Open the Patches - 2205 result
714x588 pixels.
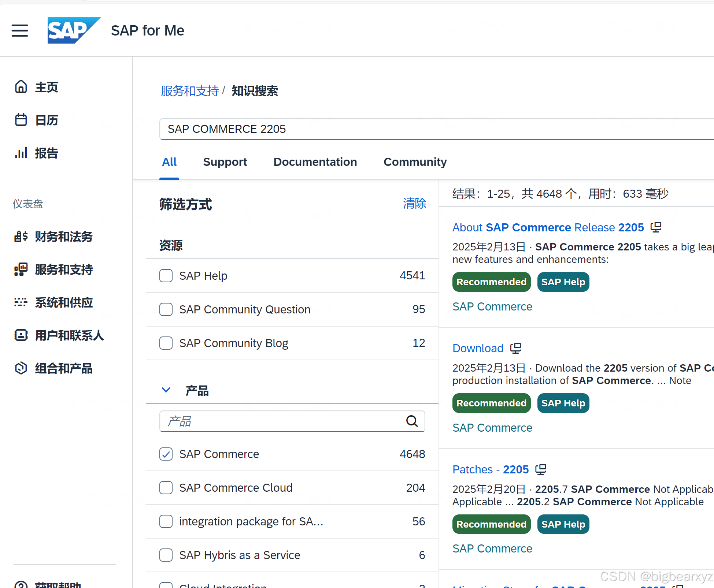click(x=491, y=469)
